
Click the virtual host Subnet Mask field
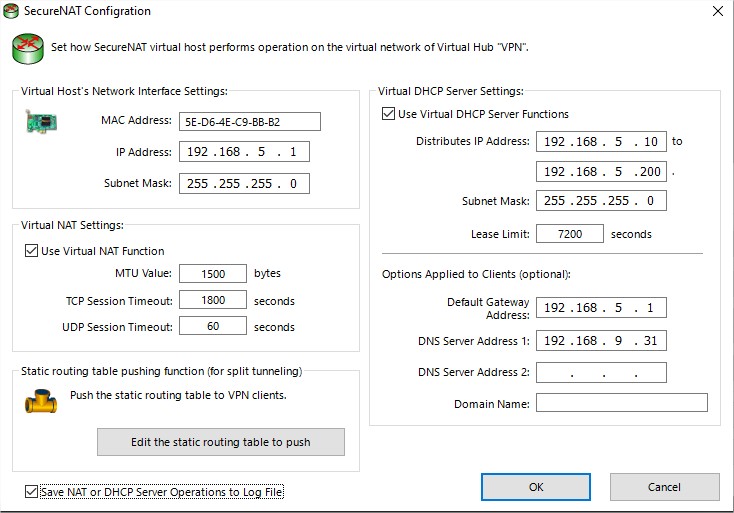(244, 183)
